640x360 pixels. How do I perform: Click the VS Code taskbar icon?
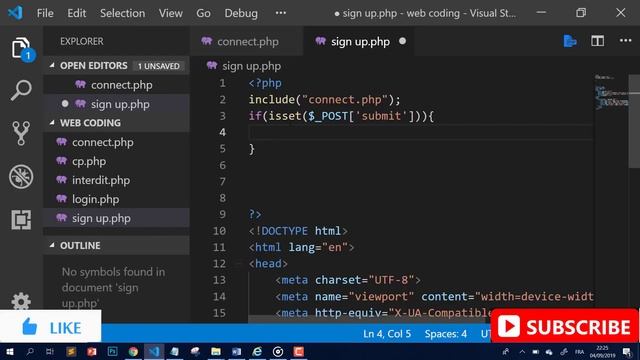154,351
